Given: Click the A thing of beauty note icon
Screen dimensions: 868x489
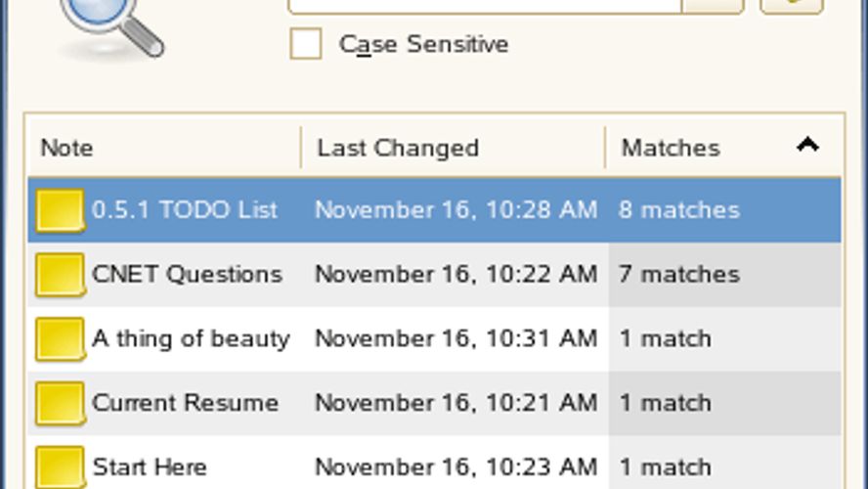Looking at the screenshot, I should (x=60, y=339).
